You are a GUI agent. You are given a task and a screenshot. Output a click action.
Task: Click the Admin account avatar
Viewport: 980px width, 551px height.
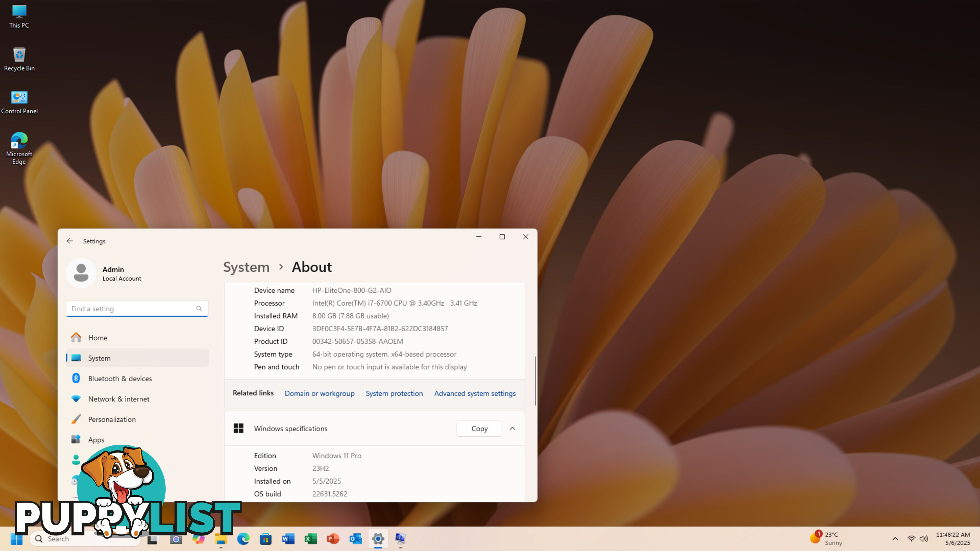[81, 273]
